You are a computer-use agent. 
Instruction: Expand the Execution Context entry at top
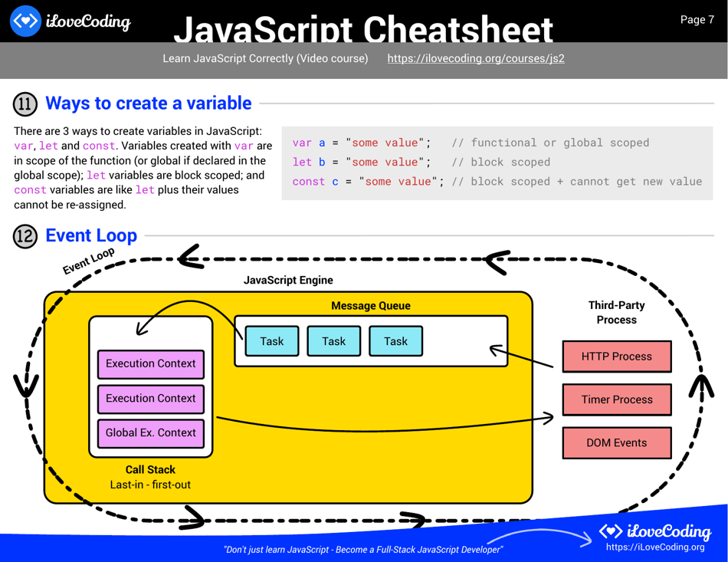coord(150,364)
